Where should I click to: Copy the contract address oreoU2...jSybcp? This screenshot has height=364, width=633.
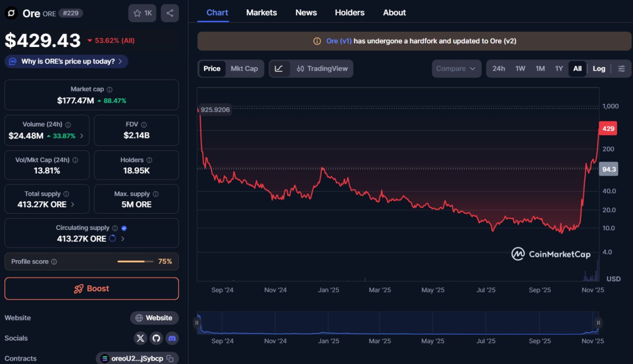point(170,359)
